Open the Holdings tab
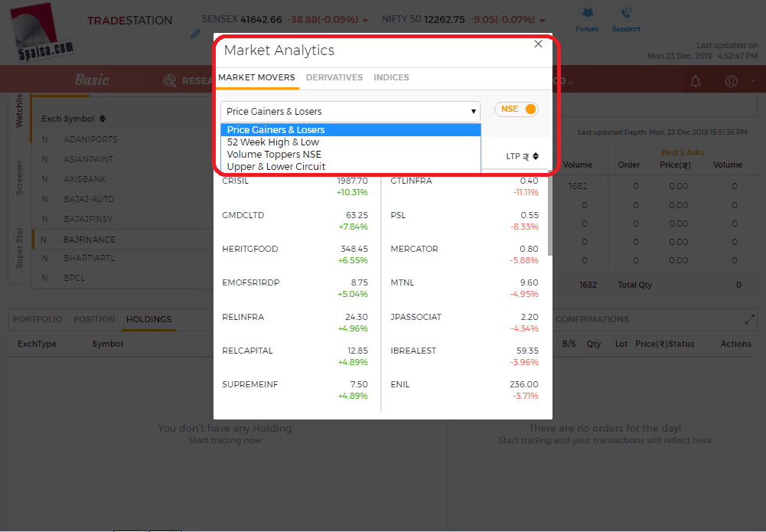Image resolution: width=766 pixels, height=532 pixels. 149,319
